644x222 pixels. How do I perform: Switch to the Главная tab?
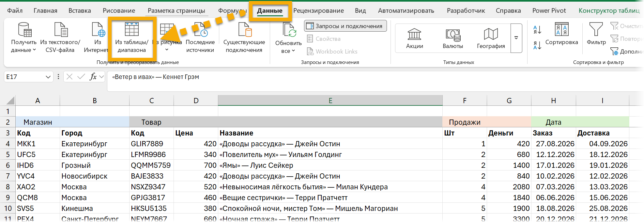[45, 10]
